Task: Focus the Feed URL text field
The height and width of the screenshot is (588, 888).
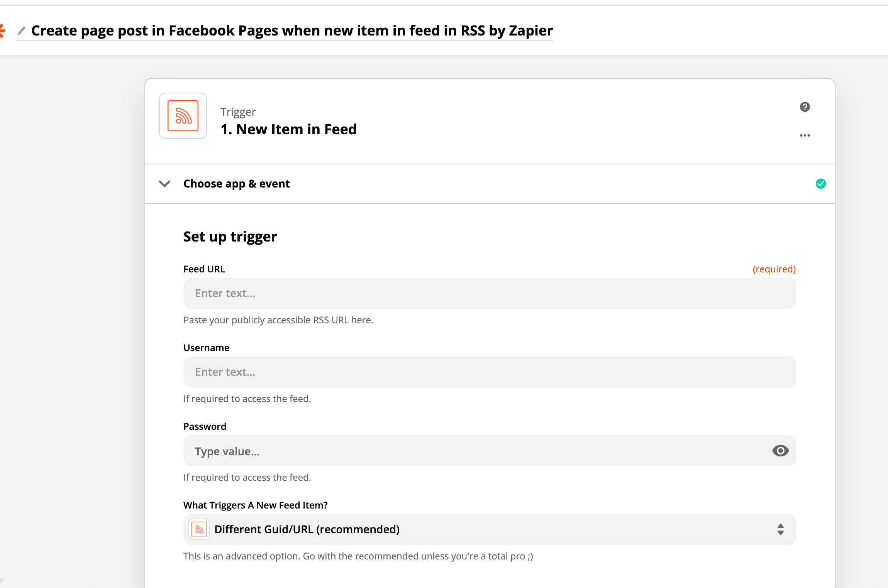Action: coord(490,293)
